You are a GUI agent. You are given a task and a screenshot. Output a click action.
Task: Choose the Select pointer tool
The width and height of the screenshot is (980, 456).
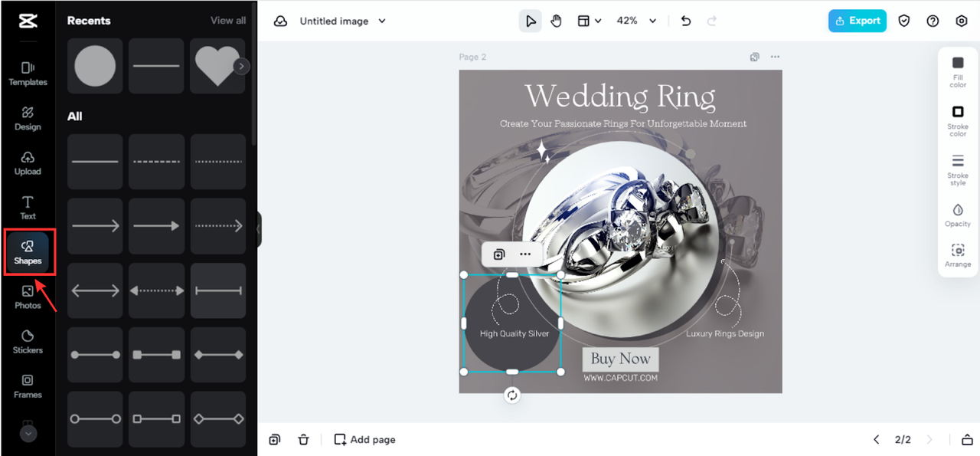(x=531, y=21)
